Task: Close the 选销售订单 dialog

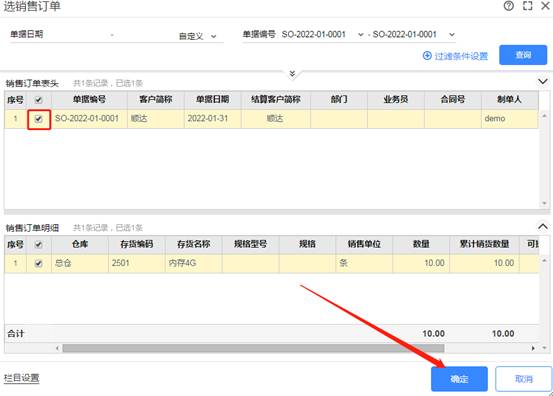Action: (545, 6)
